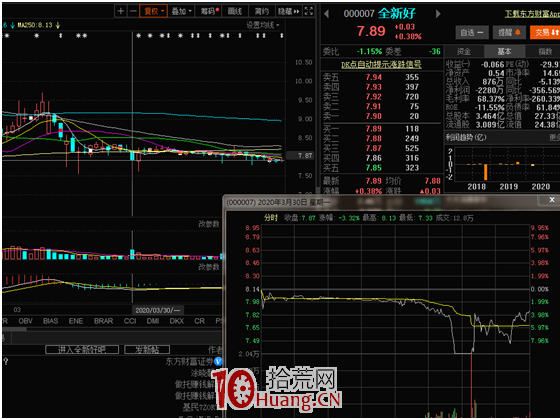Screen dimensions: 560x419
Task: Switch to 指数 tab
Action: tap(545, 51)
